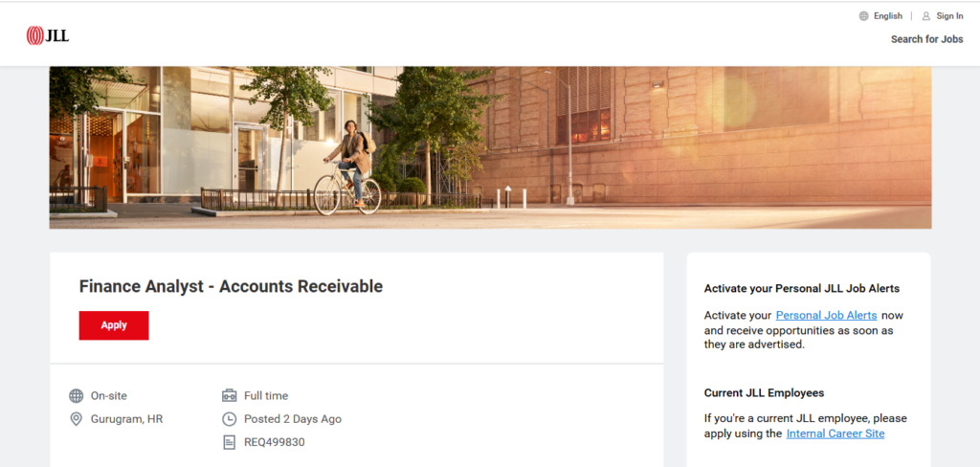
Task: Open the English language selector
Action: pos(887,16)
